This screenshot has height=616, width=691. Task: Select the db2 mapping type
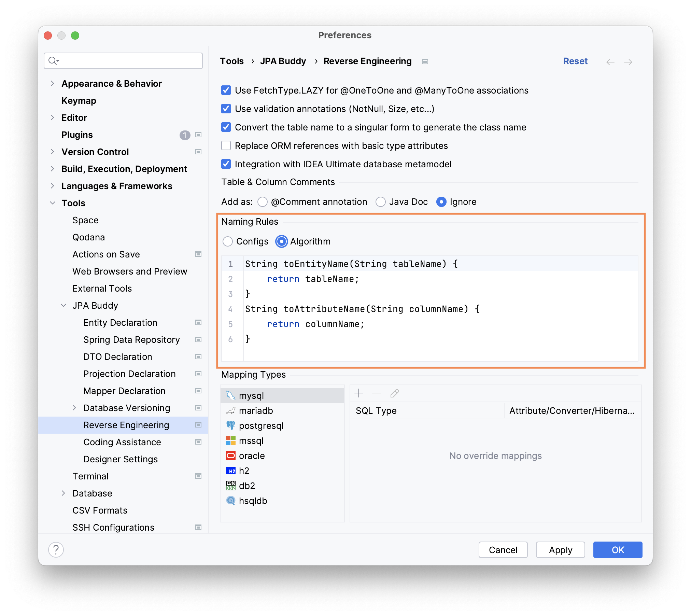coord(247,486)
